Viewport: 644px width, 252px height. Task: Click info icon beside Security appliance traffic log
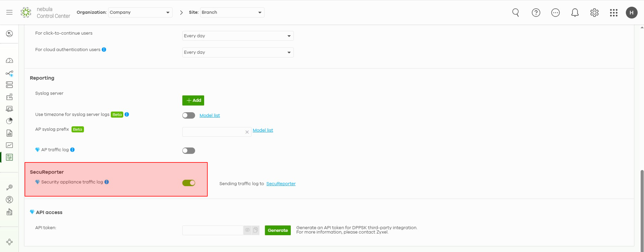(x=107, y=182)
